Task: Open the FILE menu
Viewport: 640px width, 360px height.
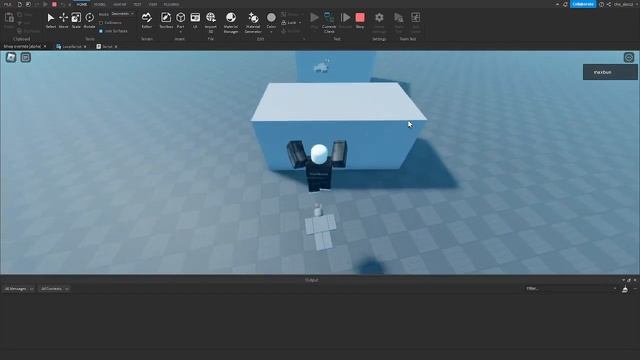Action: pyautogui.click(x=7, y=4)
